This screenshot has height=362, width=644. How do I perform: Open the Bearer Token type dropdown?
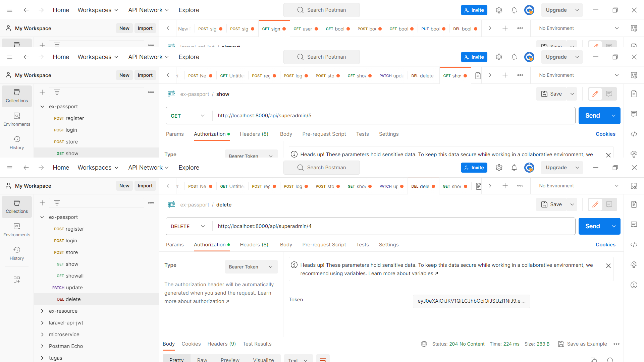tap(251, 267)
